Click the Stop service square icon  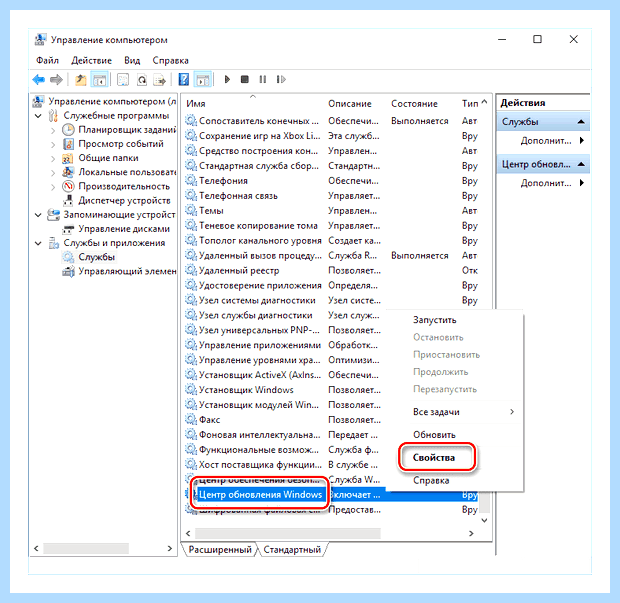tap(245, 80)
